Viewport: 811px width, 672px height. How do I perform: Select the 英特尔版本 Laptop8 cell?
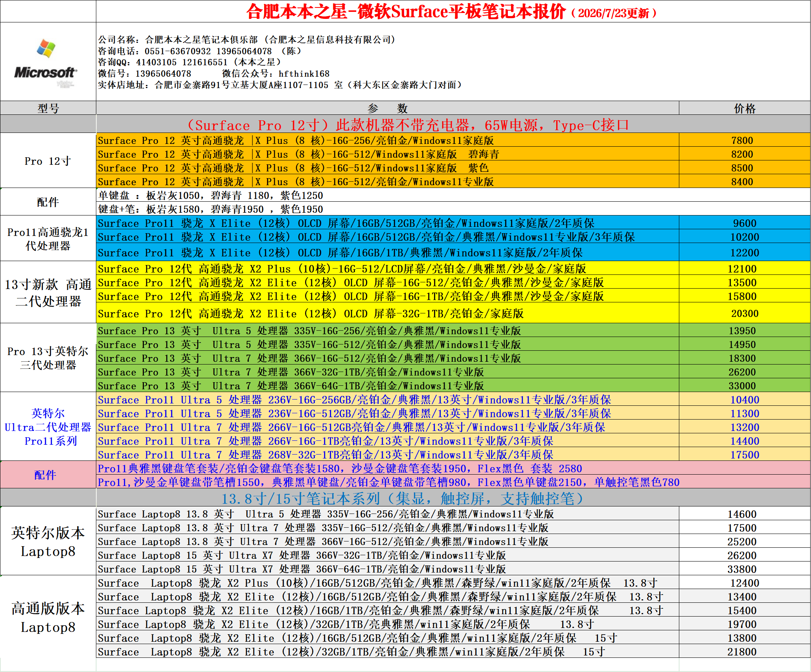coord(48,541)
